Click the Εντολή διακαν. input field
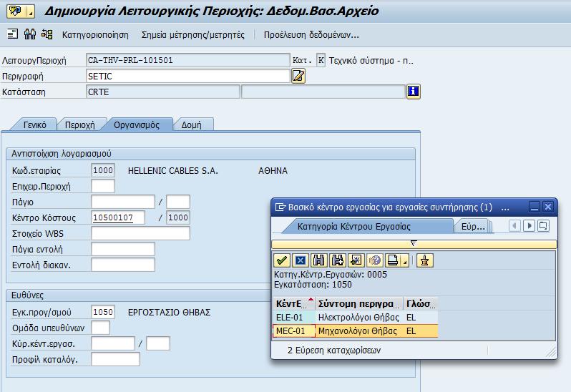The height and width of the screenshot is (392, 571). 123,265
